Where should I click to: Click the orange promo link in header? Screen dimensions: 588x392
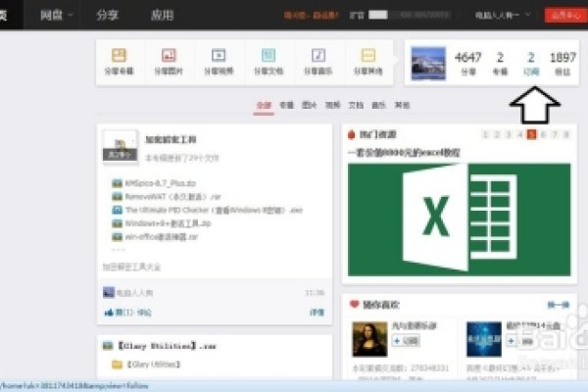(311, 15)
